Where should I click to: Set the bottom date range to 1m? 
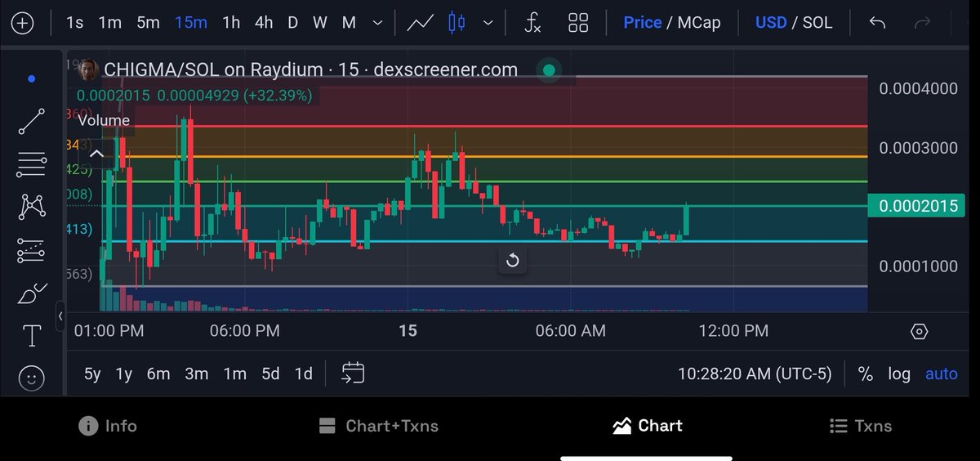point(234,374)
